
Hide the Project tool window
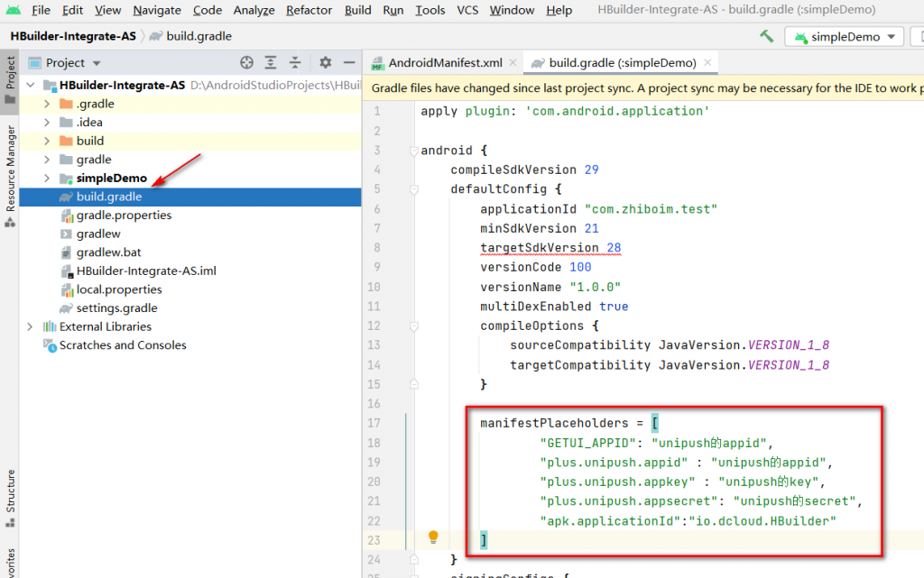pos(349,62)
